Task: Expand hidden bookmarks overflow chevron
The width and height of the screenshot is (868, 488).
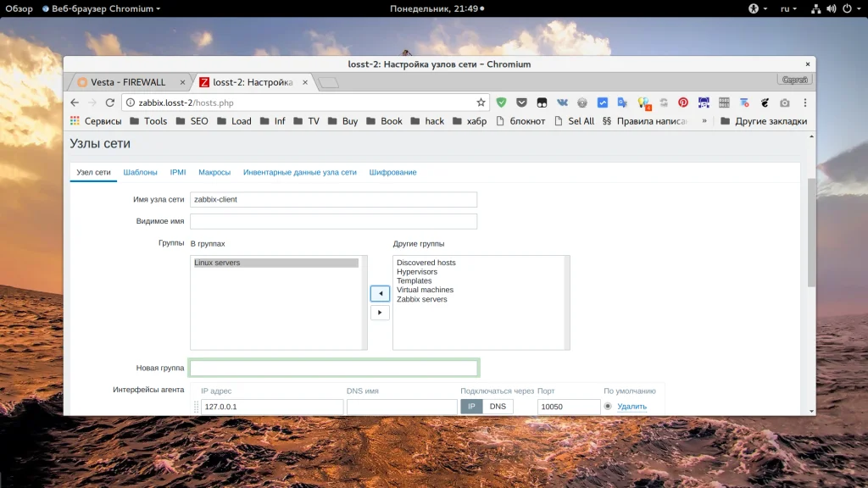Action: [704, 121]
